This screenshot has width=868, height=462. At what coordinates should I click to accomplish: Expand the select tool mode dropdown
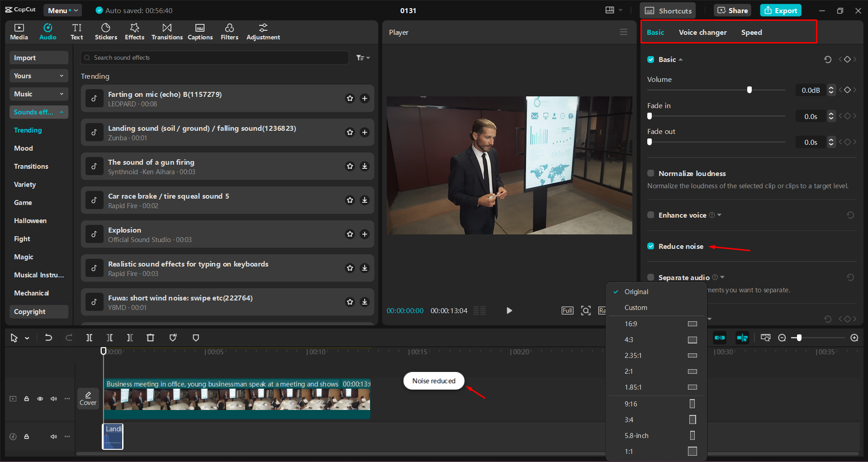pyautogui.click(x=27, y=338)
